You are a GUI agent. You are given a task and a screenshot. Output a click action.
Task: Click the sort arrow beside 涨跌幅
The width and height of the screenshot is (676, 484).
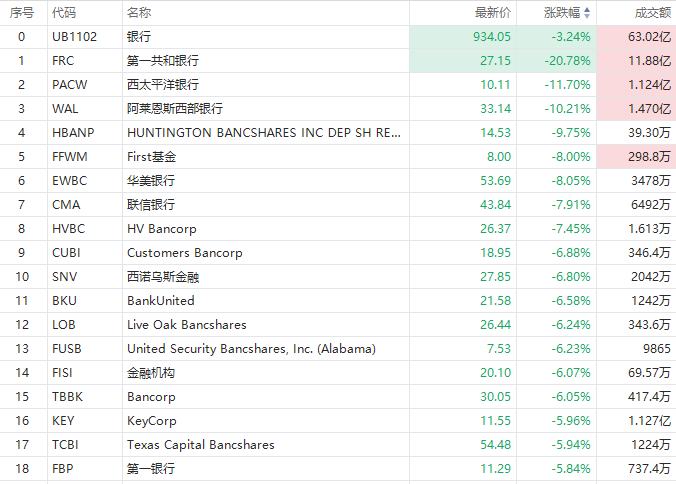tap(587, 13)
